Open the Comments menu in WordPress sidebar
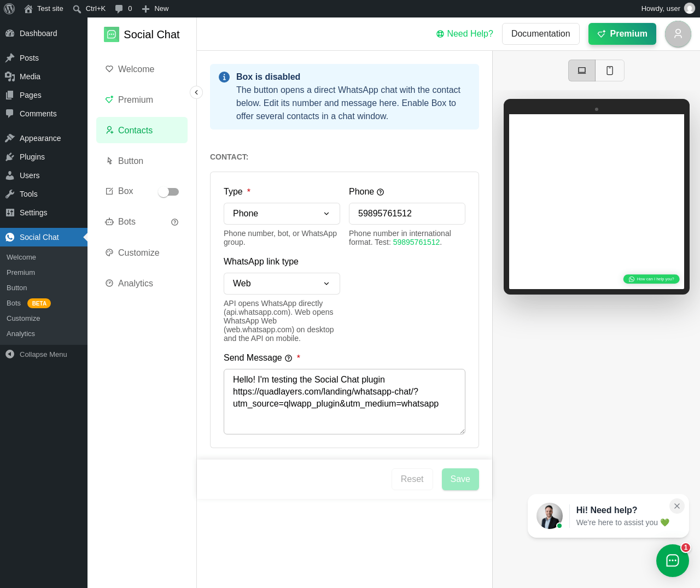Image resolution: width=700 pixels, height=588 pixels. click(x=44, y=114)
